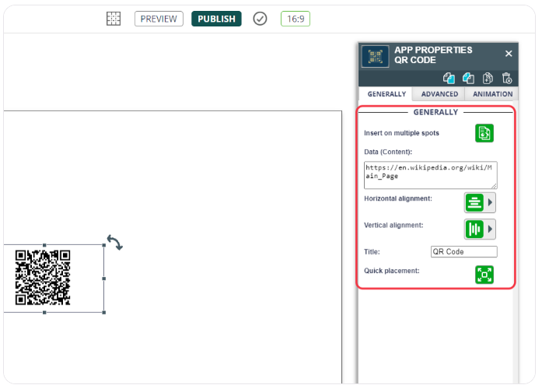Screen dimensions: 542x392
Task: Click the first copy properties icon
Action: pos(449,79)
